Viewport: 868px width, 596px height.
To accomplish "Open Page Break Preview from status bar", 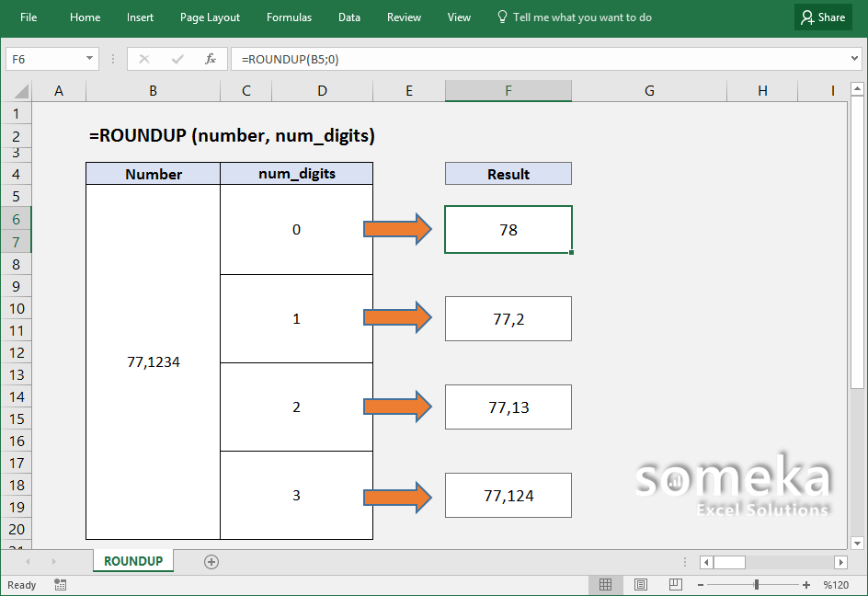I will pos(675,584).
